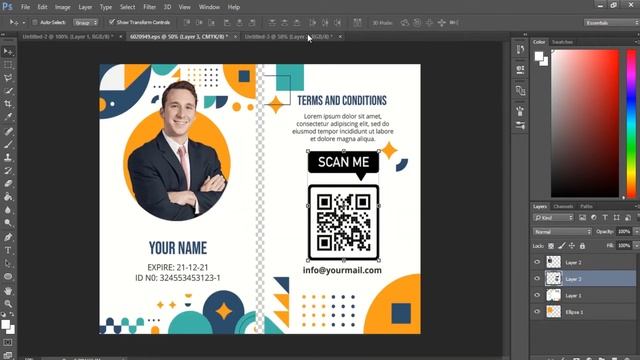Close the 6020949.eps document tab
This screenshot has height=360, width=640.
(236, 37)
